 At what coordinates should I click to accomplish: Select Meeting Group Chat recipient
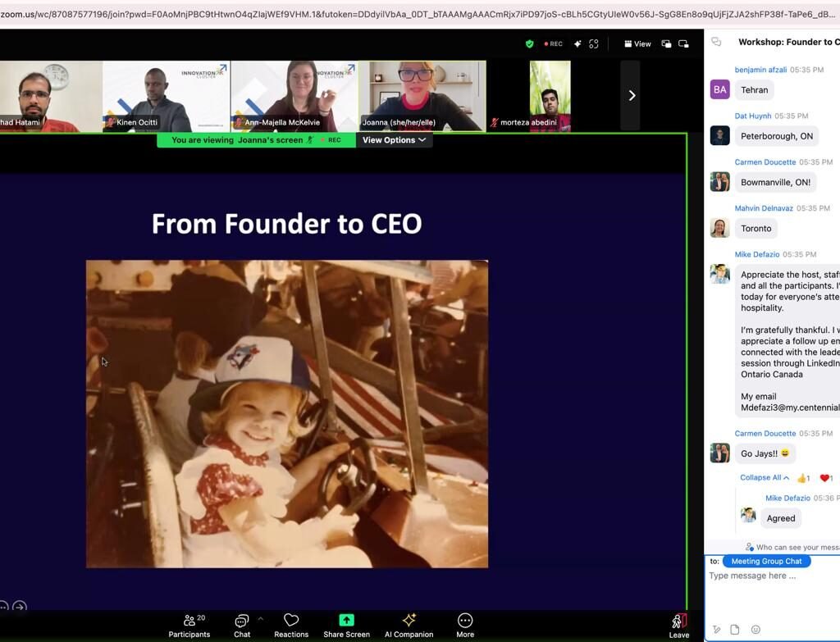tap(766, 562)
